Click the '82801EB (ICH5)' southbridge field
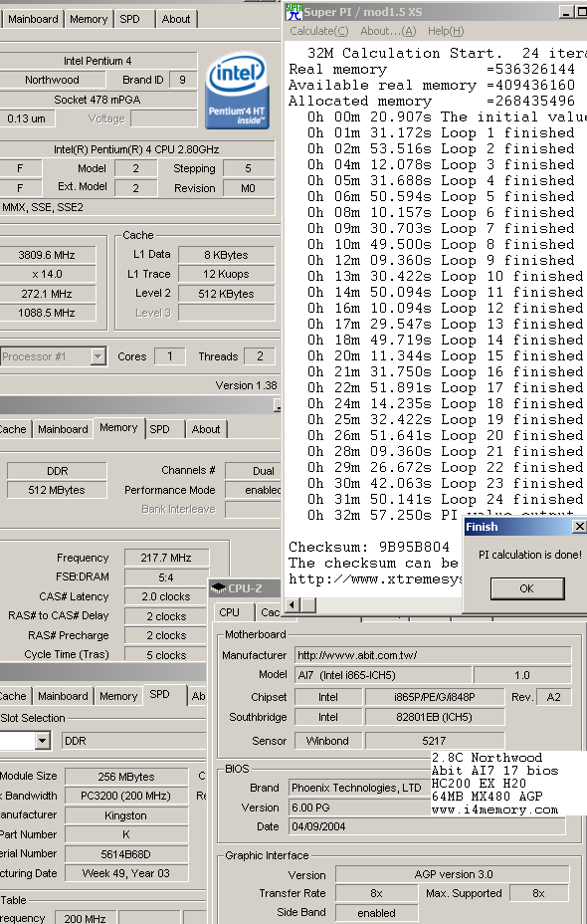The image size is (587, 924). (x=435, y=717)
